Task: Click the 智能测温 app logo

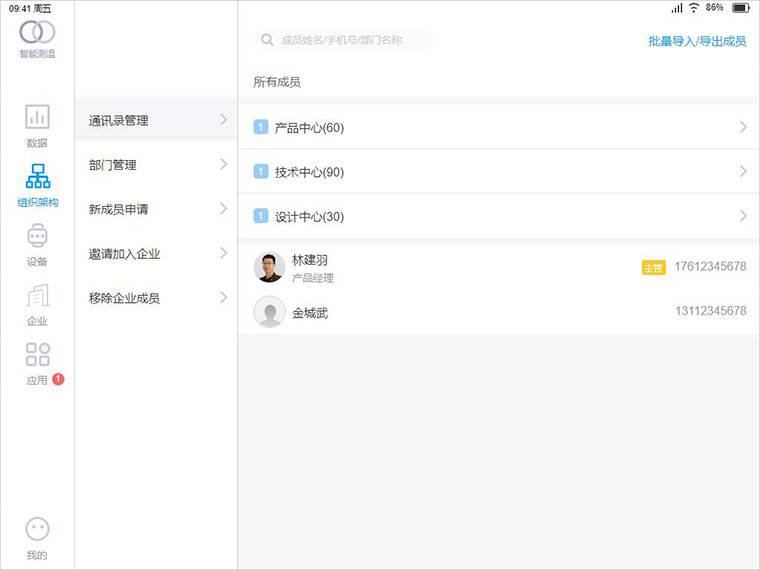Action: (x=37, y=33)
